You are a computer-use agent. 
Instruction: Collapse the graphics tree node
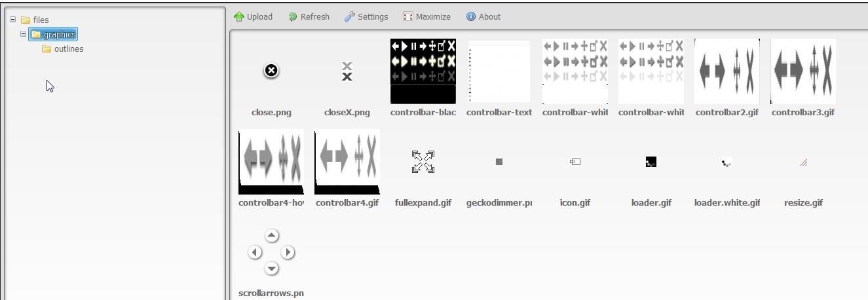tap(24, 34)
